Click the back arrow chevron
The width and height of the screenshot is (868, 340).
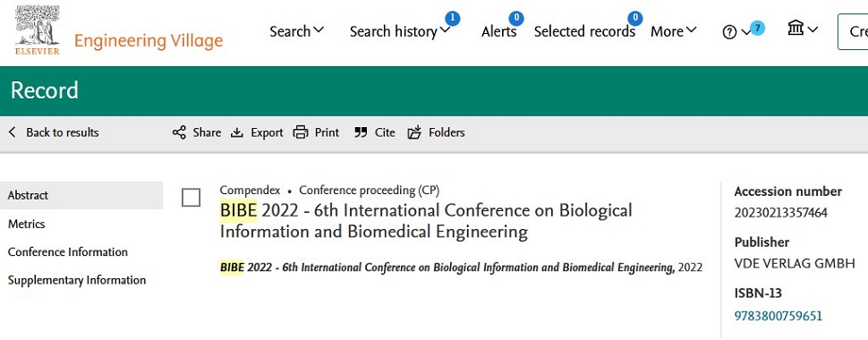(13, 132)
